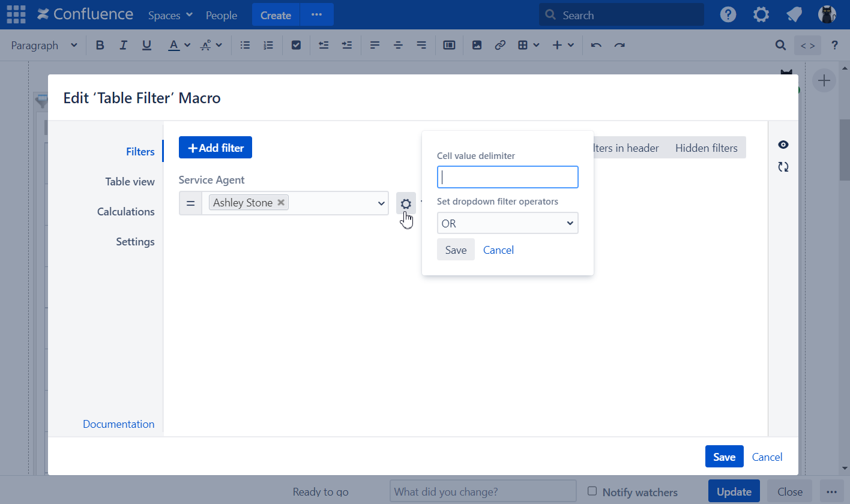The height and width of the screenshot is (504, 850).
Task: Open the settings gear on the Service Agent filter
Action: point(406,203)
